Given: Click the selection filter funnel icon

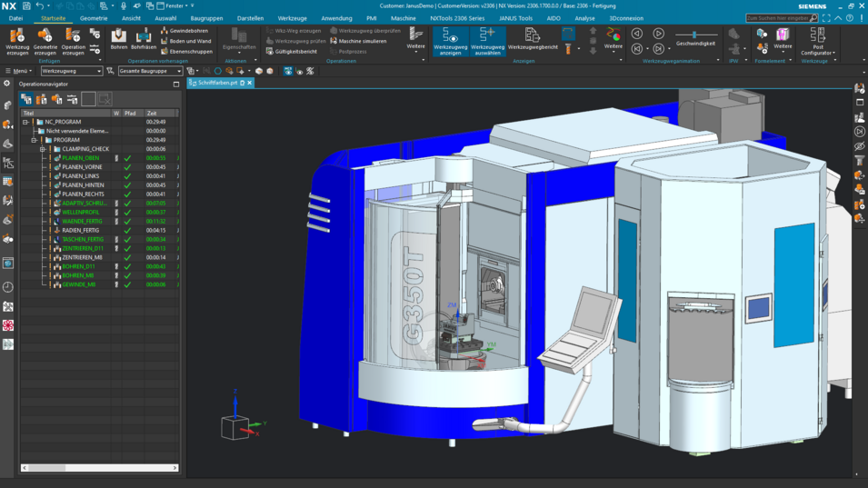Looking at the screenshot, I should [x=110, y=71].
